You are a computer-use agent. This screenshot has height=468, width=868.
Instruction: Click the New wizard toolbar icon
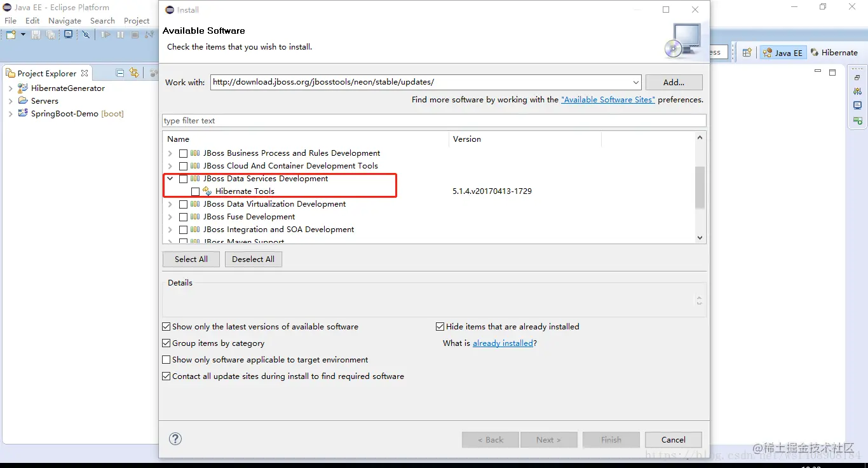(x=11, y=34)
